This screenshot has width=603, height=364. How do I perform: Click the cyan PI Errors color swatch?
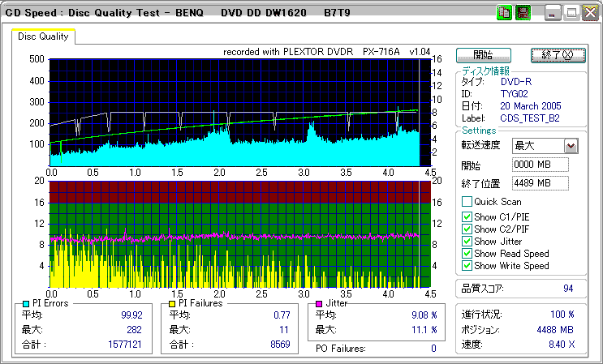(26, 304)
